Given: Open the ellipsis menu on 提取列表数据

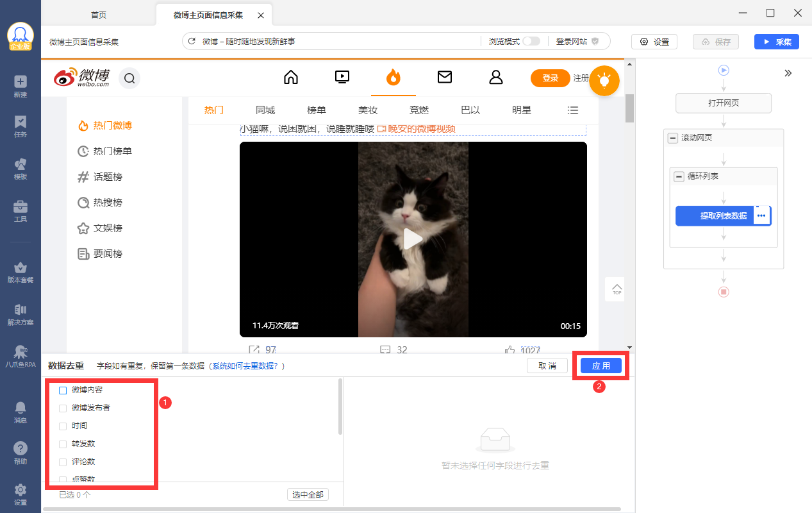Looking at the screenshot, I should [x=761, y=215].
